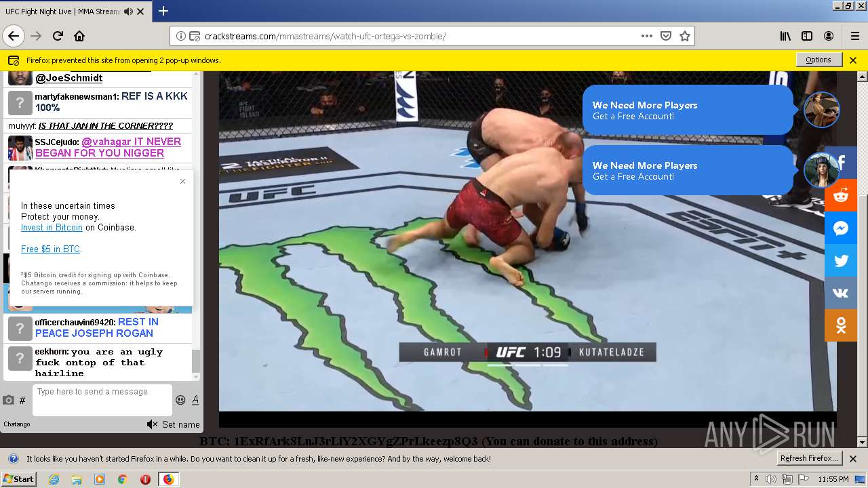Reload the current page
Image resolution: width=868 pixels, height=488 pixels.
[x=58, y=36]
